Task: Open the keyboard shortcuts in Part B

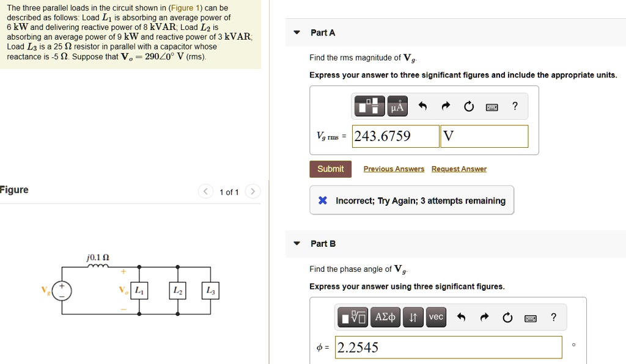Action: (x=531, y=316)
